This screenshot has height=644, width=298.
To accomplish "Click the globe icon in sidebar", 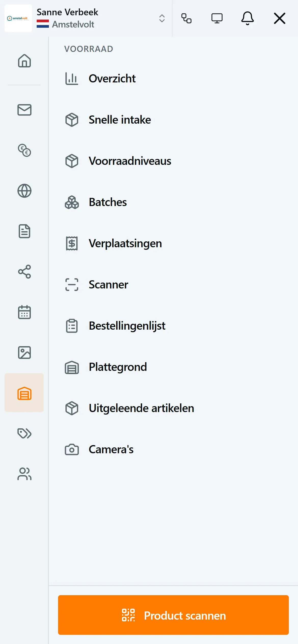I will (x=24, y=191).
